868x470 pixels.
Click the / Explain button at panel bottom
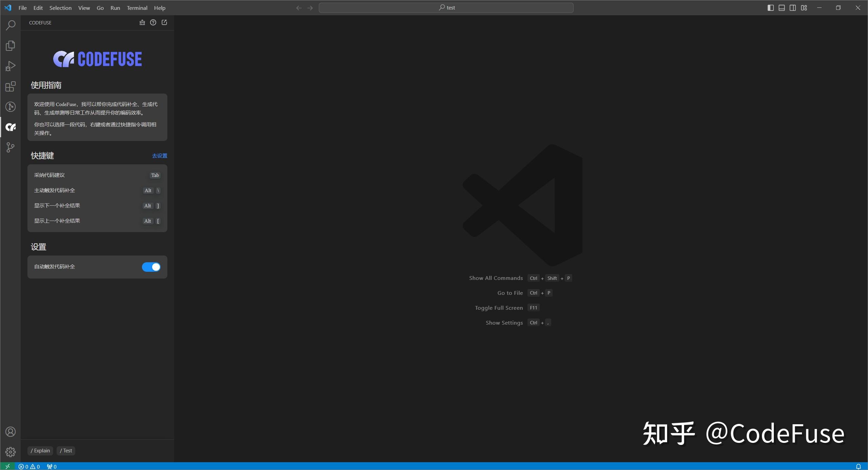[40, 451]
